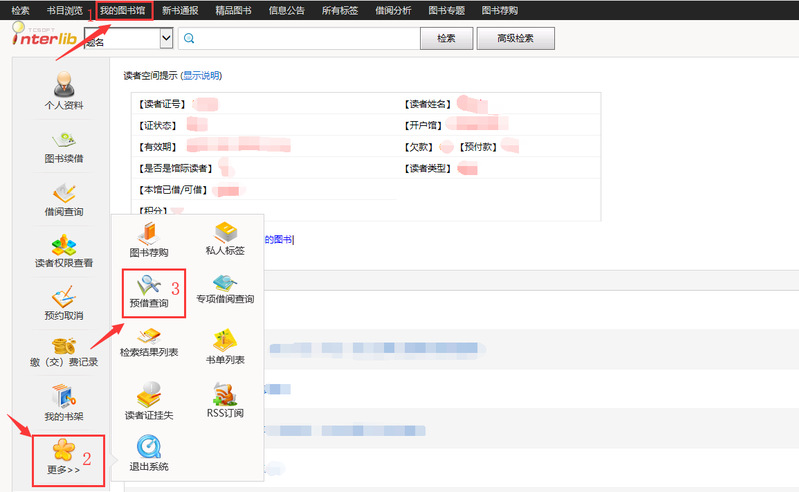799x492 pixels.
Task: Open the search type dropdown
Action: click(x=166, y=39)
